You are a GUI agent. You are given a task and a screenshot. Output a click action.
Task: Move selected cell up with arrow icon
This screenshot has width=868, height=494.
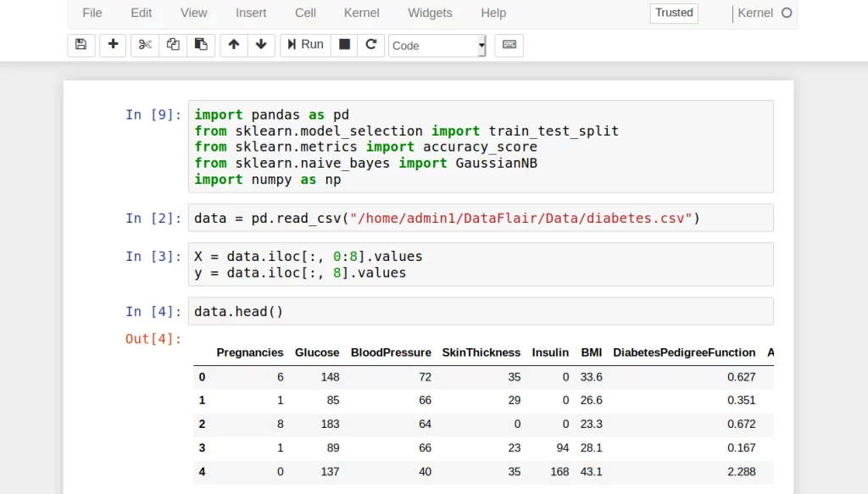[234, 45]
